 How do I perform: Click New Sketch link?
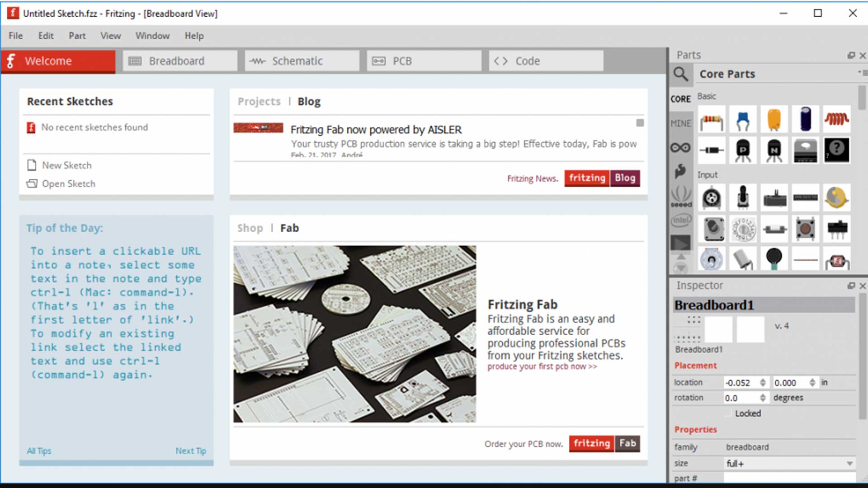pyautogui.click(x=66, y=165)
